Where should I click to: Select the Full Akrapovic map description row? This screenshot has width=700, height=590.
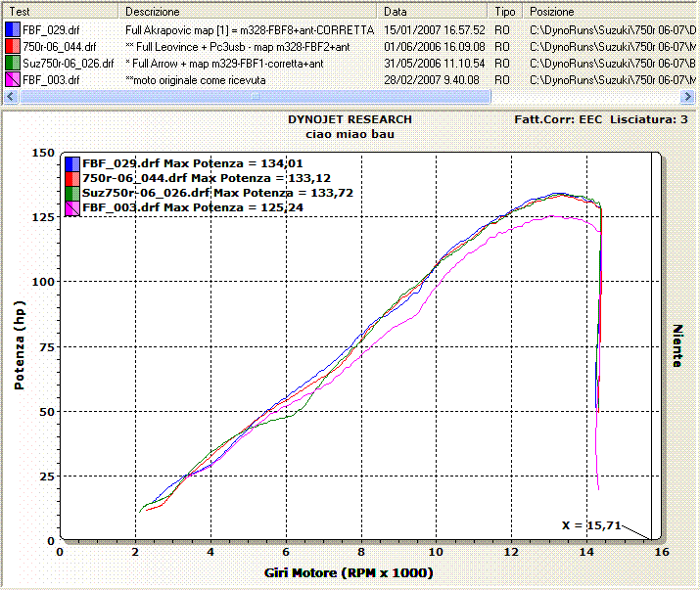pyautogui.click(x=250, y=30)
